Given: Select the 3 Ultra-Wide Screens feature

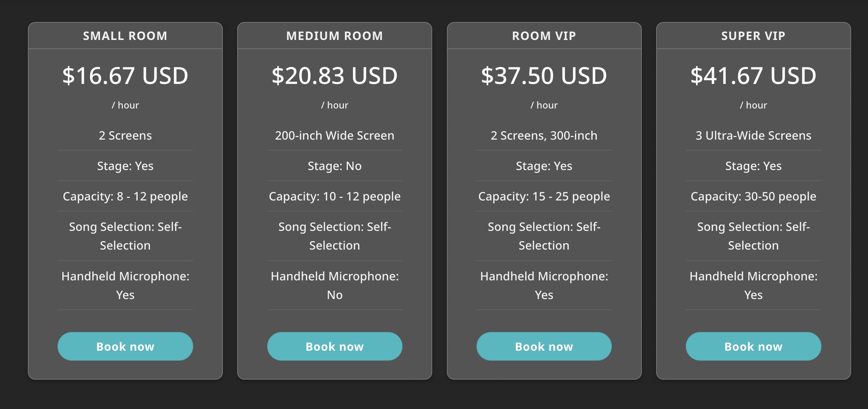Looking at the screenshot, I should pos(753,136).
